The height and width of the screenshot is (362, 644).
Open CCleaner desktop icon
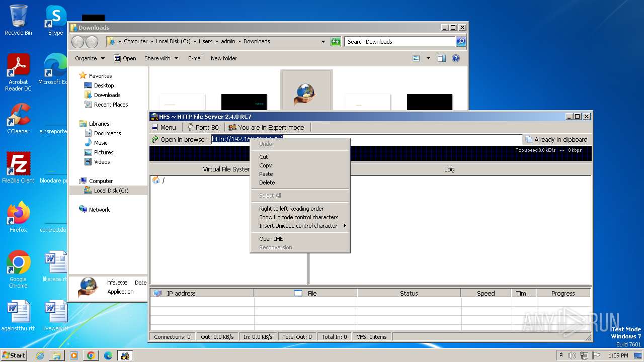[18, 119]
